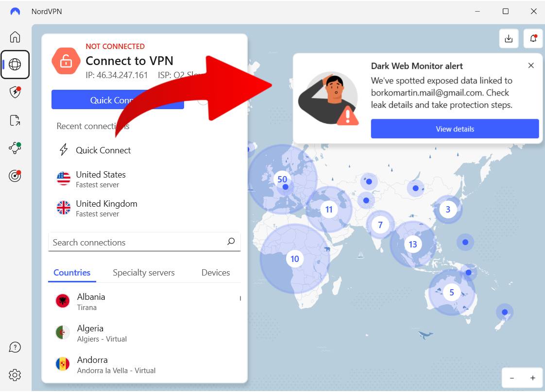Image resolution: width=545 pixels, height=392 pixels.
Task: Open Meshnet nodes icon in sidebar
Action: pos(15,148)
